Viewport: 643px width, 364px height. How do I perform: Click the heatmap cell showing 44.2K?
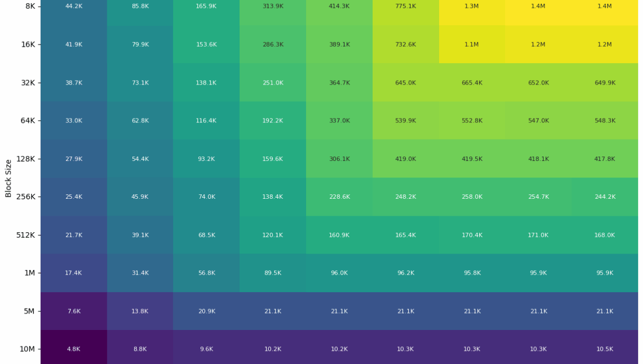click(74, 7)
